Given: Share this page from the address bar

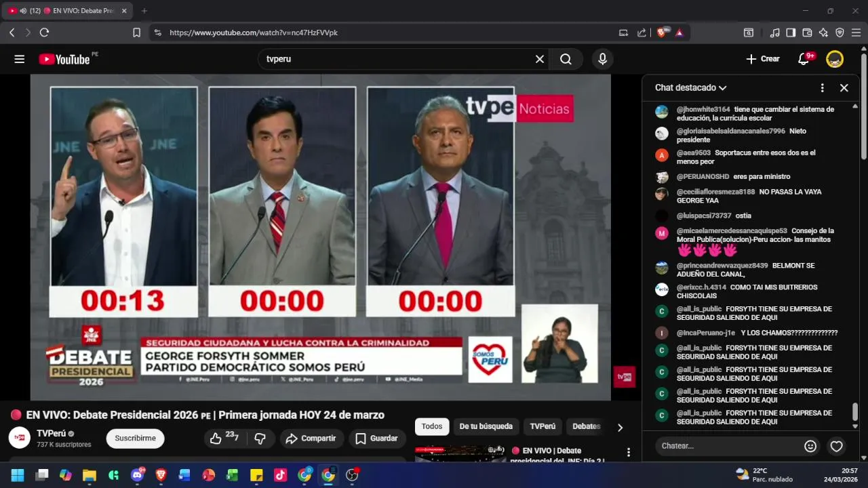Looking at the screenshot, I should 642,33.
